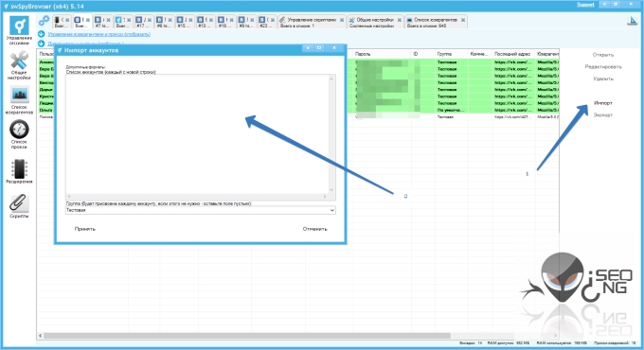This screenshot has height=350, width=644.
Task: Switch to the Список юзерагентов tab
Action: point(436,22)
